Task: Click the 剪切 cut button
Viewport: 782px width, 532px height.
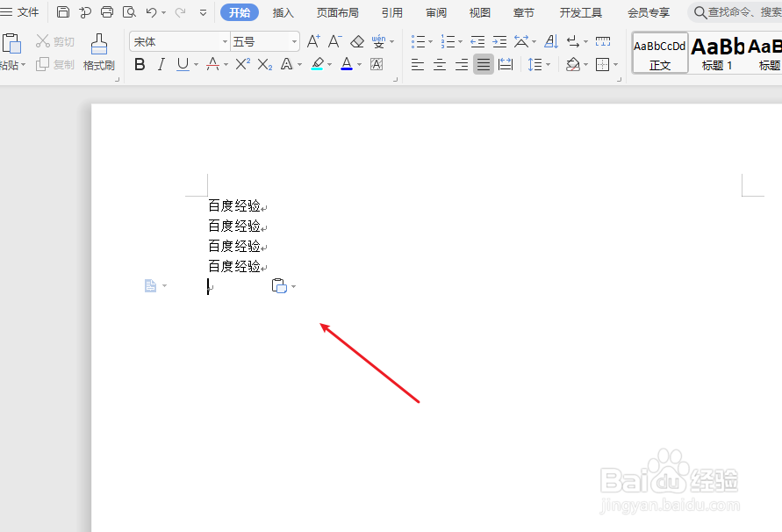Action: pyautogui.click(x=55, y=41)
